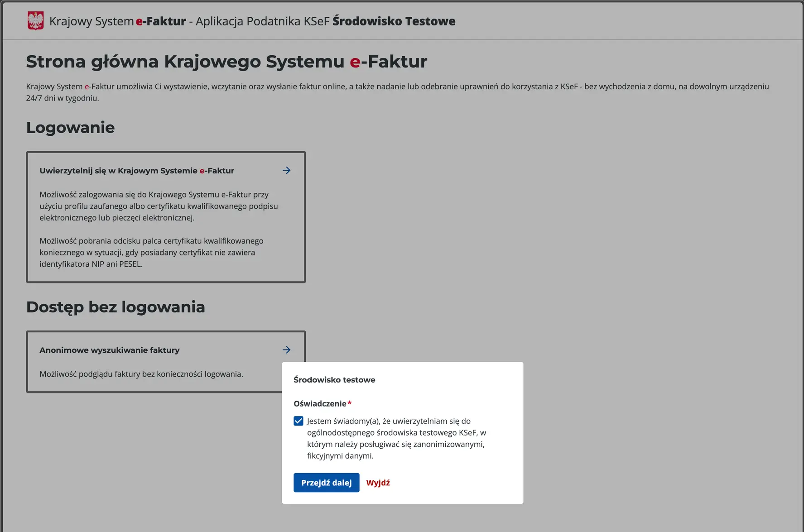Uncheck the 'Jestem świadomy(a)' declaration checkbox
The image size is (804, 532).
click(x=298, y=421)
